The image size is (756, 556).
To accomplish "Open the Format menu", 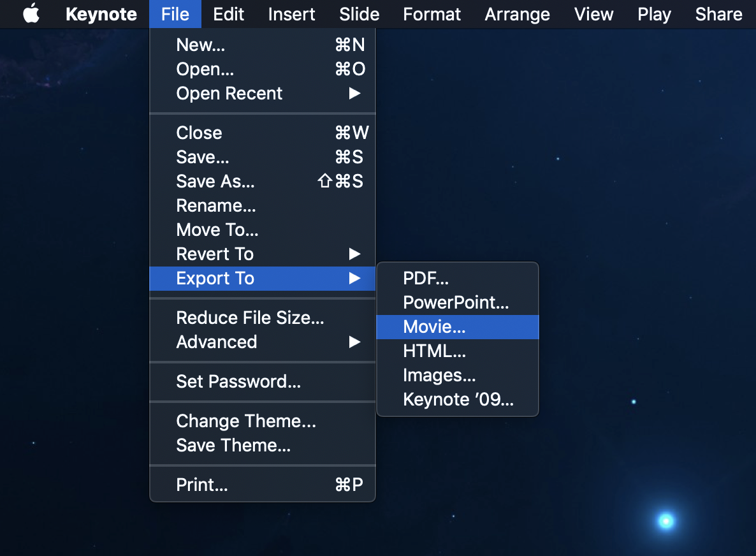I will [432, 14].
